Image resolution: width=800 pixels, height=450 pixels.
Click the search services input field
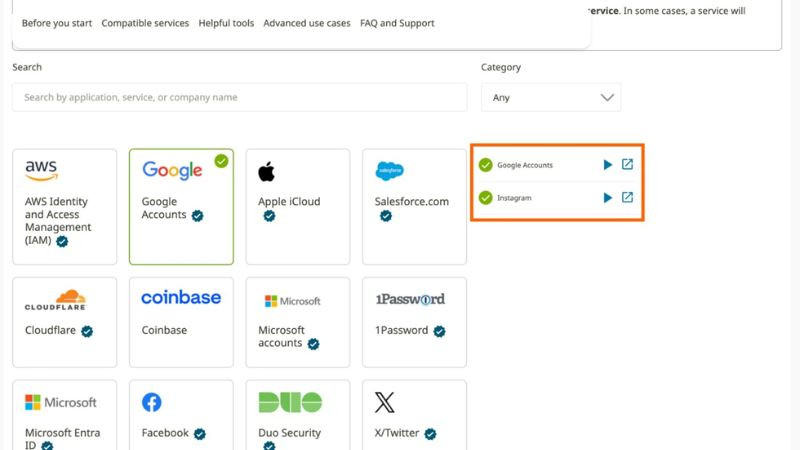[239, 97]
